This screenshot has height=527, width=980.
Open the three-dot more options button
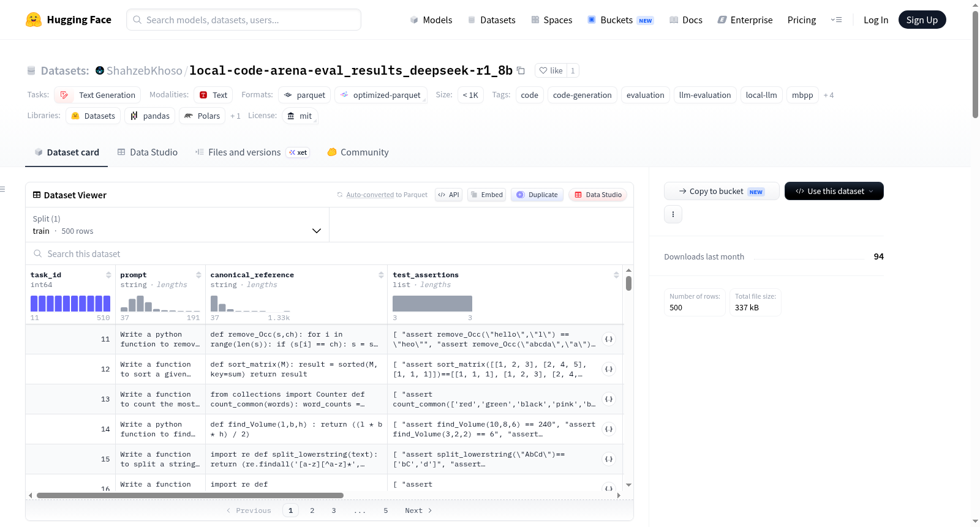[673, 214]
